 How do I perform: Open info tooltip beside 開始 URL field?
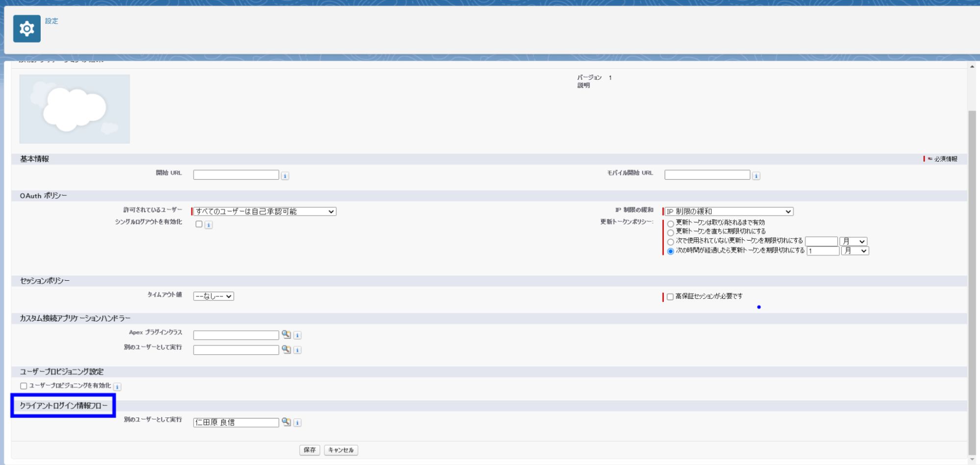pos(285,176)
